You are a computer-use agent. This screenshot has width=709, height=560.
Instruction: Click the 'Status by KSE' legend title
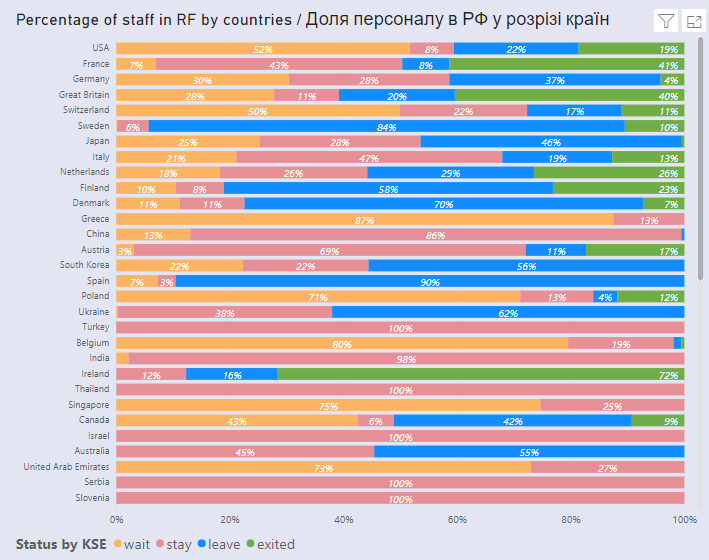pos(59,544)
